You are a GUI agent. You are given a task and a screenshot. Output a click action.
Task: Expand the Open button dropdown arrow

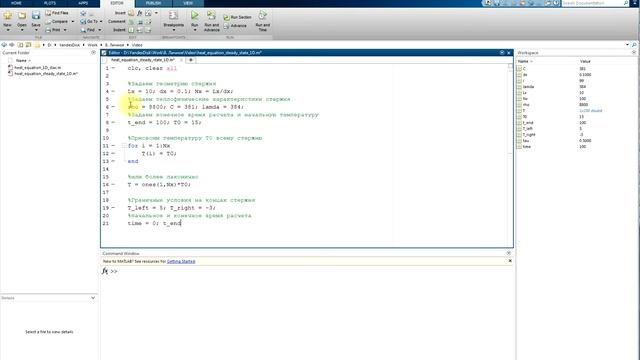(22, 30)
